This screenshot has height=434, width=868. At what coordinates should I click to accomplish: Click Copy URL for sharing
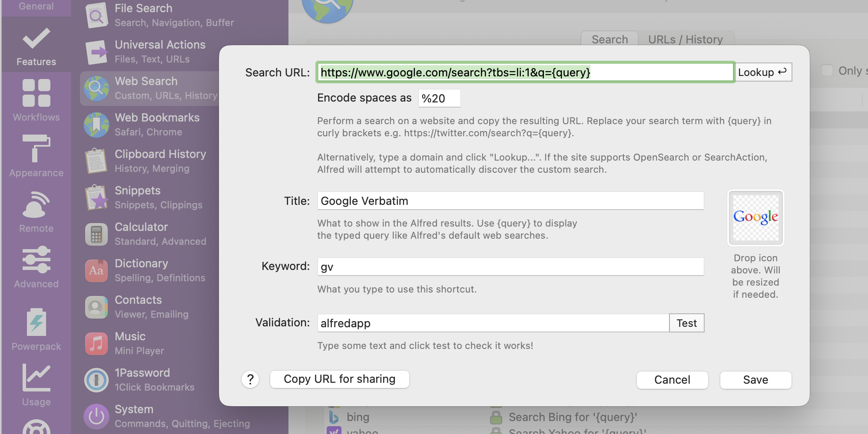point(340,379)
